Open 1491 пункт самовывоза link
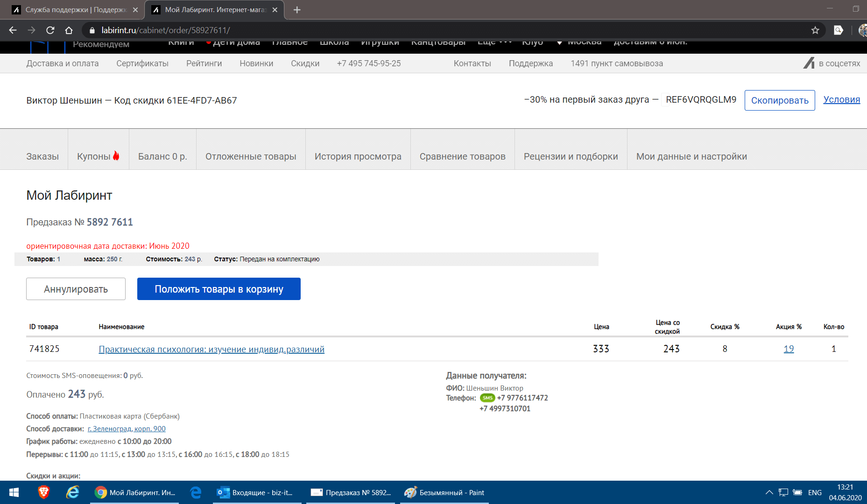This screenshot has width=867, height=504. (x=617, y=63)
